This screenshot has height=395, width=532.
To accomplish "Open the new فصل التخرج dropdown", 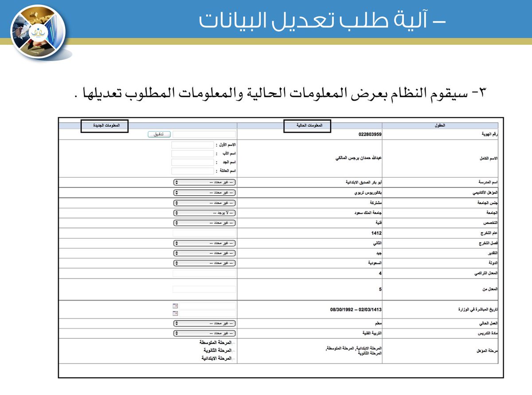I will [204, 243].
